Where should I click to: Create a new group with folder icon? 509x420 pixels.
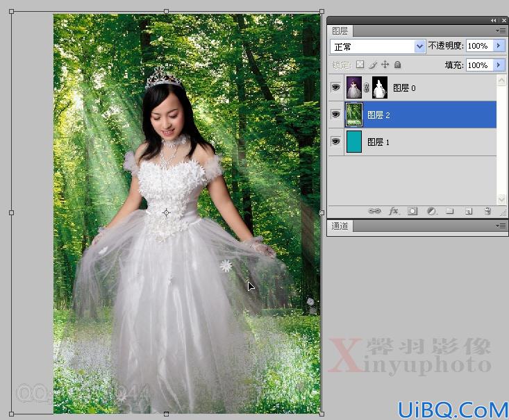point(449,211)
